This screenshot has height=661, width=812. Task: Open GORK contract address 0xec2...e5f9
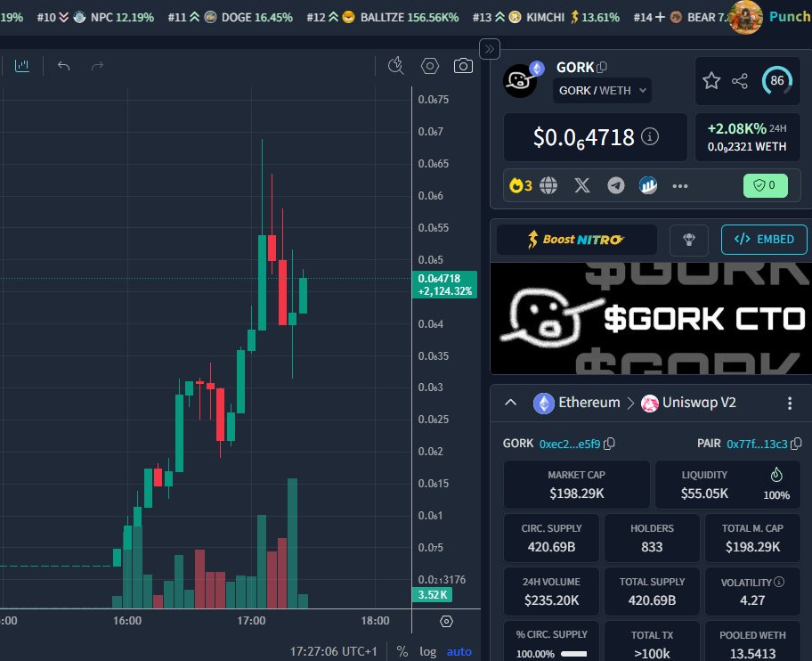570,444
